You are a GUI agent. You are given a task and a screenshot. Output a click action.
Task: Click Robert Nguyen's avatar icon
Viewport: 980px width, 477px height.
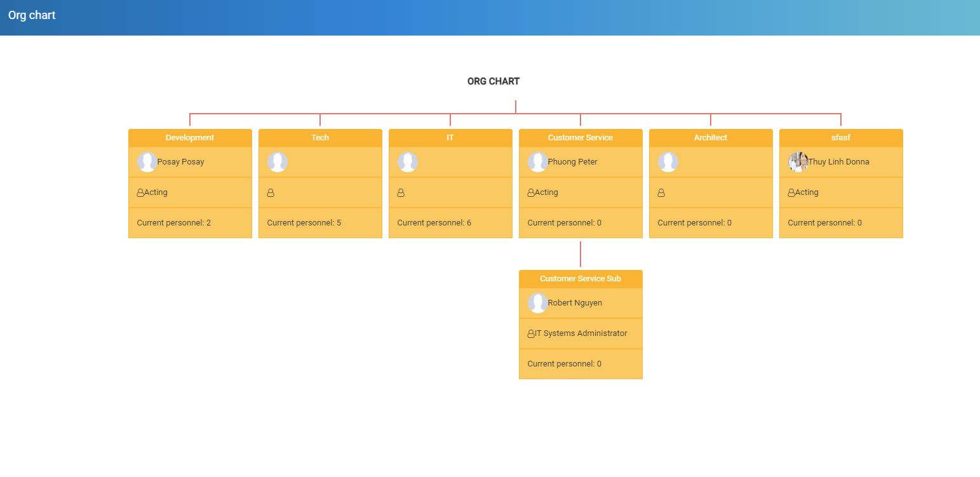pyautogui.click(x=538, y=303)
